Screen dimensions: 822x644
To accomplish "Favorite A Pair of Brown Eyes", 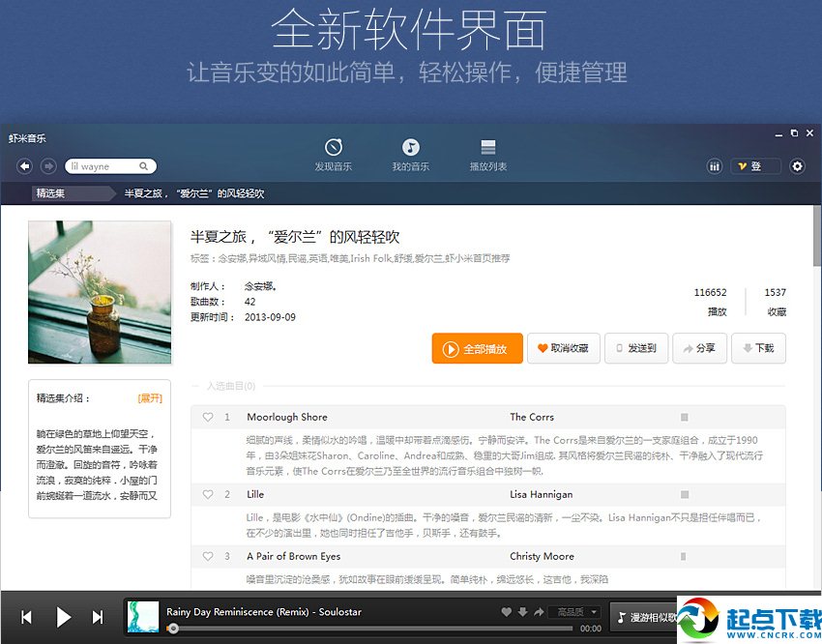I will pos(208,557).
